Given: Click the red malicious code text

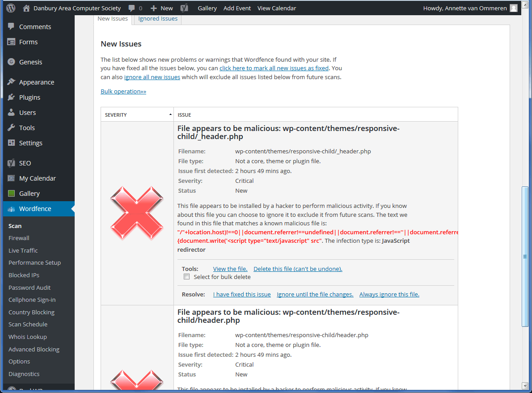Looking at the screenshot, I should click(x=317, y=237).
